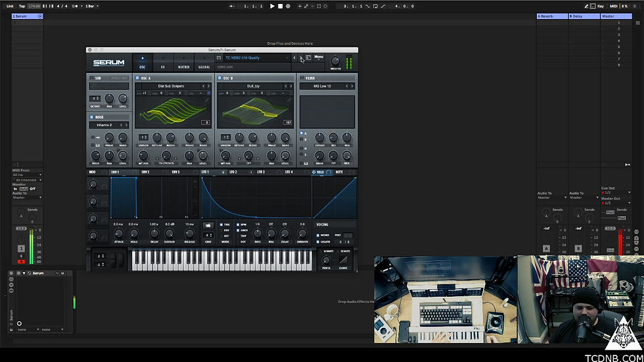Select the B Delay return track
The height and width of the screenshot is (362, 644).
click(584, 16)
